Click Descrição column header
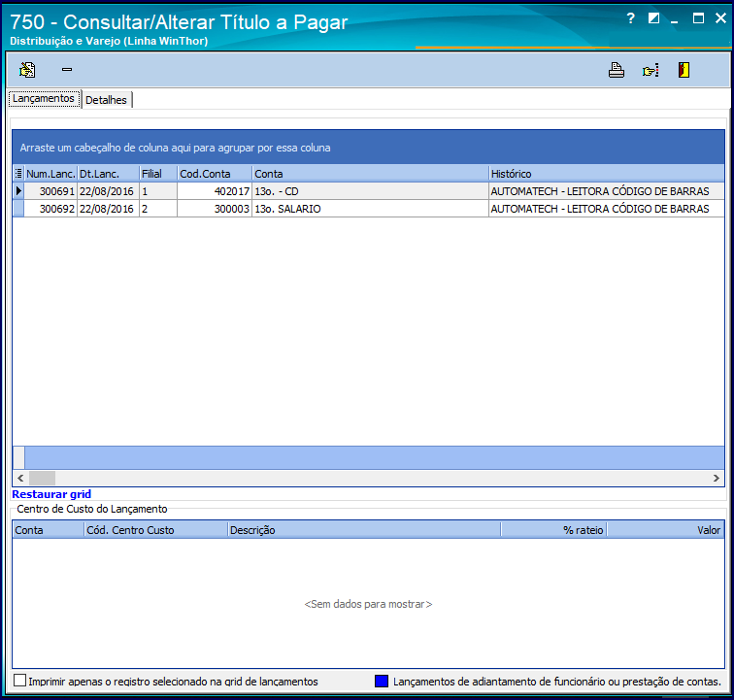Image resolution: width=734 pixels, height=700 pixels. coord(364,530)
